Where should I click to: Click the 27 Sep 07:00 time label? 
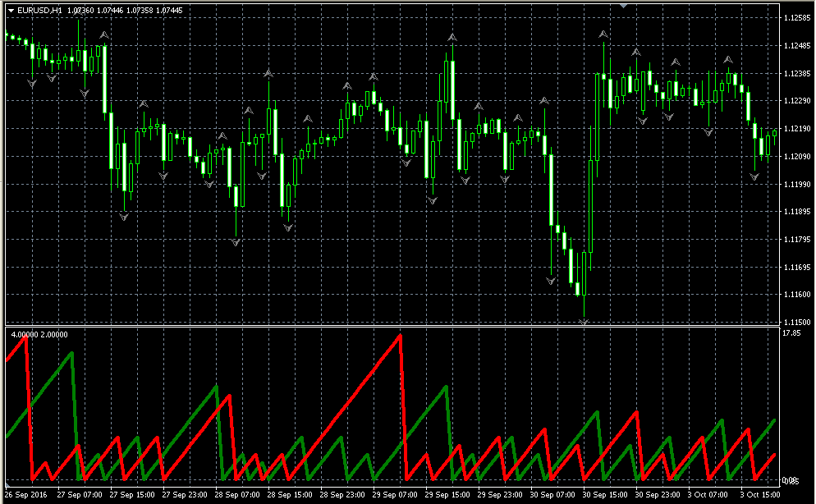[x=80, y=495]
